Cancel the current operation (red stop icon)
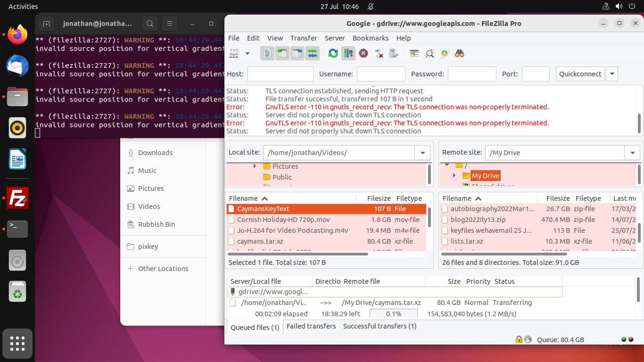644x362 pixels. [x=363, y=53]
